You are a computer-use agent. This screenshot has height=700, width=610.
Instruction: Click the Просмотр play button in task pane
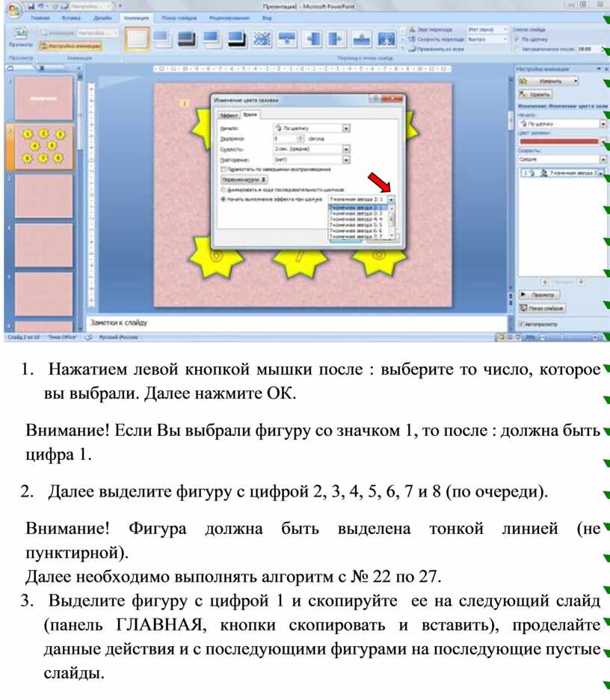pyautogui.click(x=539, y=295)
